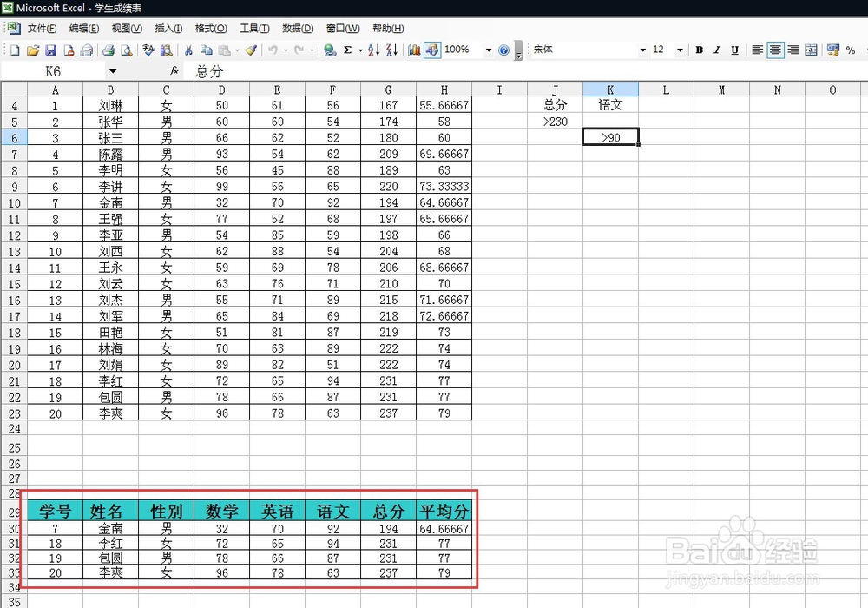Click the Permission icon after Save
Viewport: 868px width, 608px height.
(69, 50)
